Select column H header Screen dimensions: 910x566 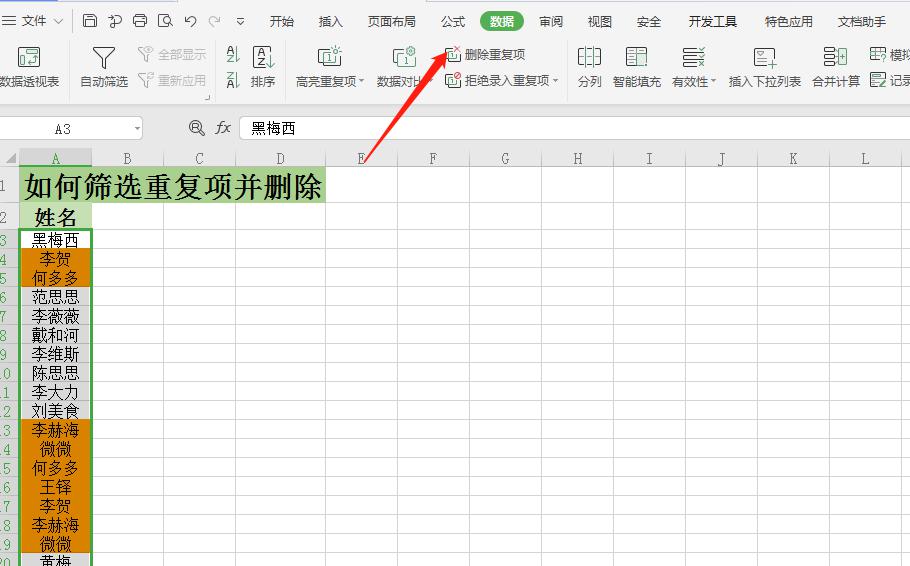point(577,158)
